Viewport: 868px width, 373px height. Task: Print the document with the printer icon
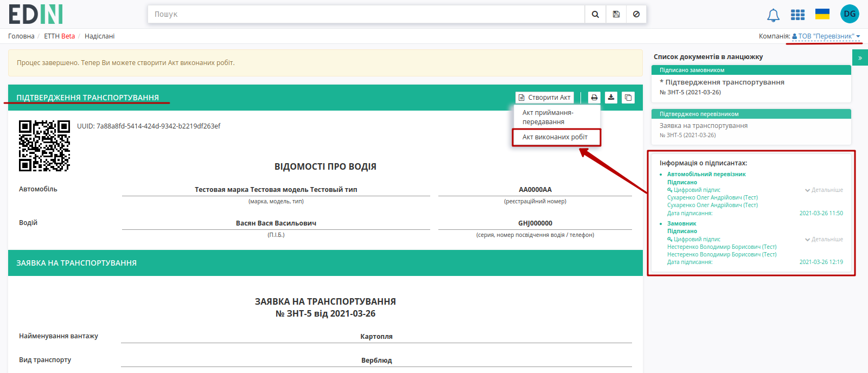pyautogui.click(x=594, y=98)
